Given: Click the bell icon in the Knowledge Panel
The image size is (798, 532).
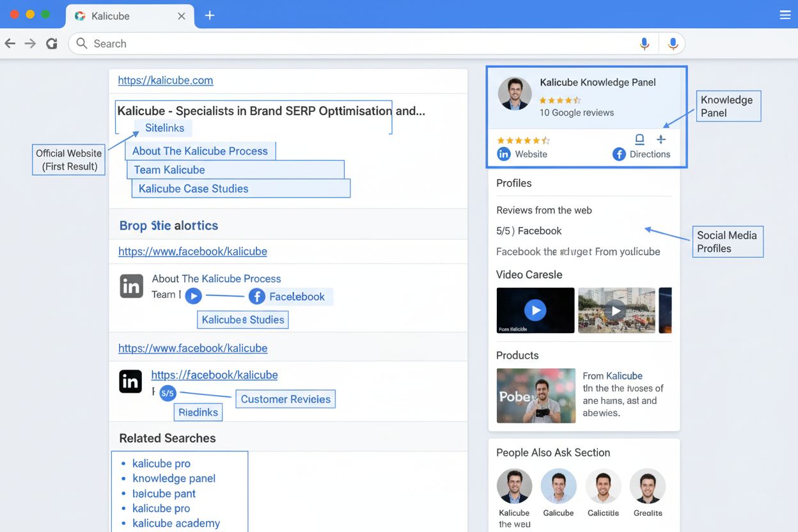Looking at the screenshot, I should point(639,139).
